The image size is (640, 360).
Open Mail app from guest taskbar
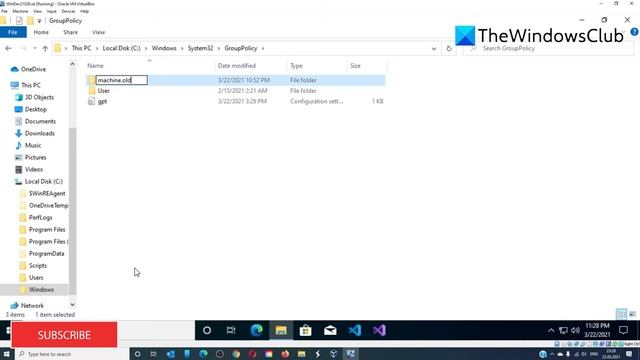coord(330,331)
